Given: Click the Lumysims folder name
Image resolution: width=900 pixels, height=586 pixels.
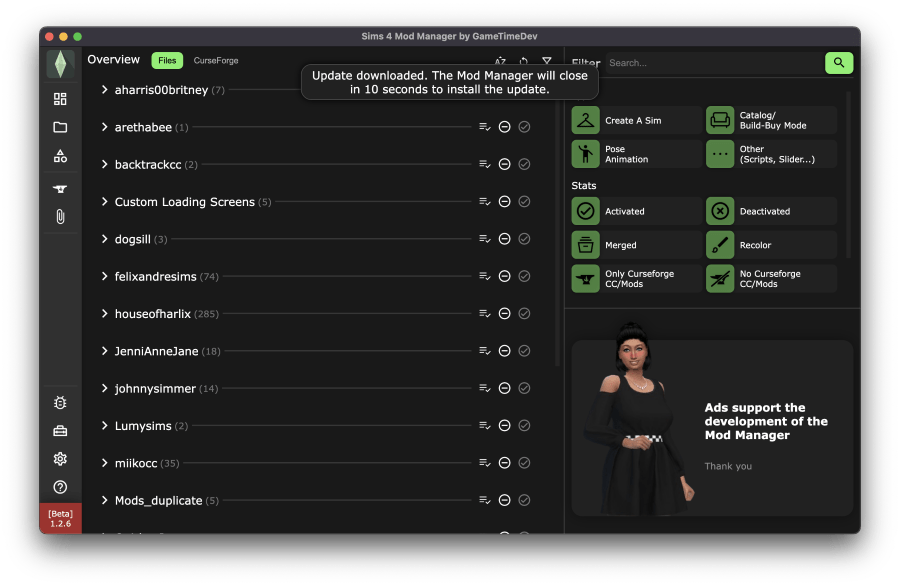Looking at the screenshot, I should pyautogui.click(x=143, y=426).
